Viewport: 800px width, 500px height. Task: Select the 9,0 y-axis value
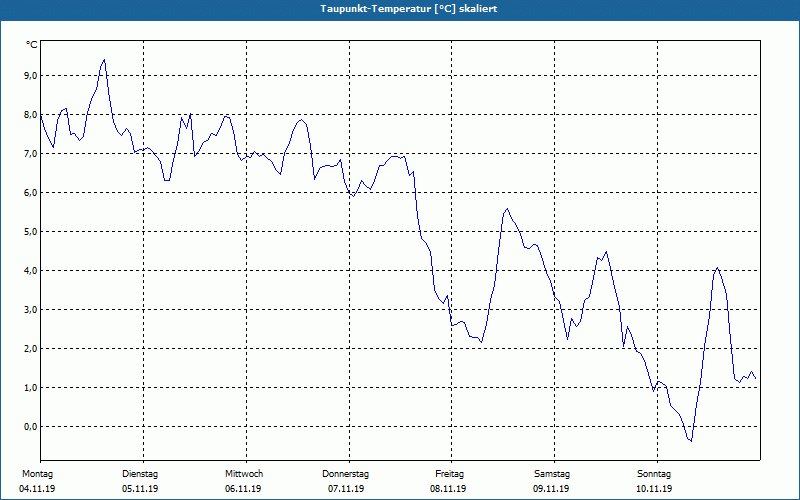pos(31,76)
